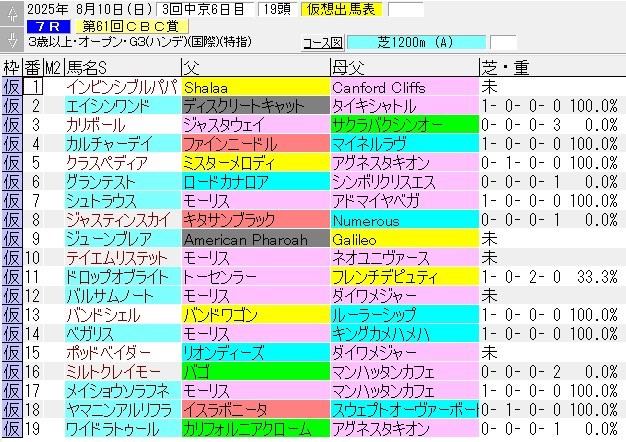The image size is (626, 442).
Task: Click damsire cell ルーラーシップ
Action: pos(404,315)
